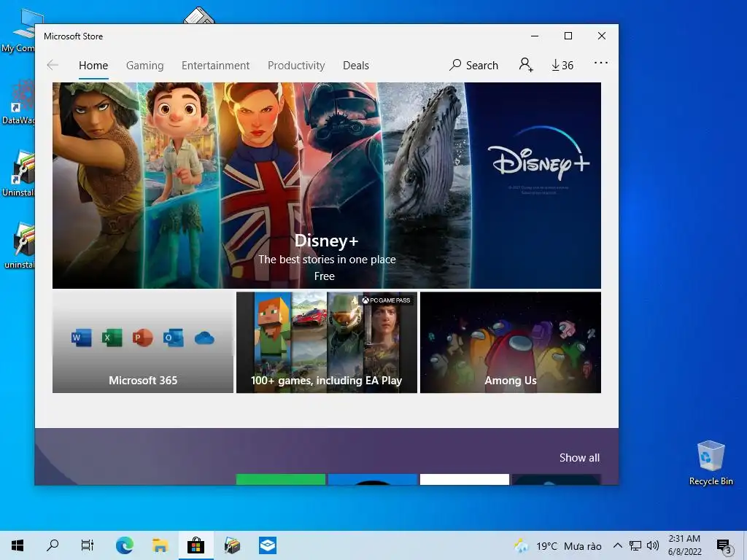The image size is (747, 560).
Task: Open Downloads and updates showing 36
Action: [562, 65]
